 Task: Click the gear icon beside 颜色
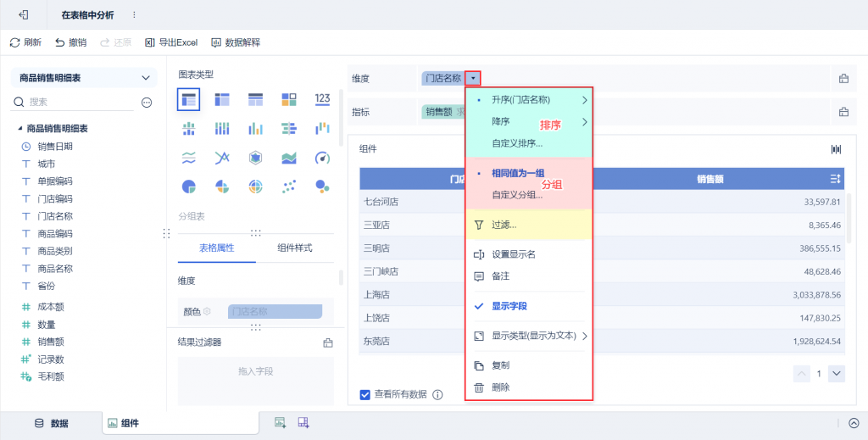(x=207, y=312)
